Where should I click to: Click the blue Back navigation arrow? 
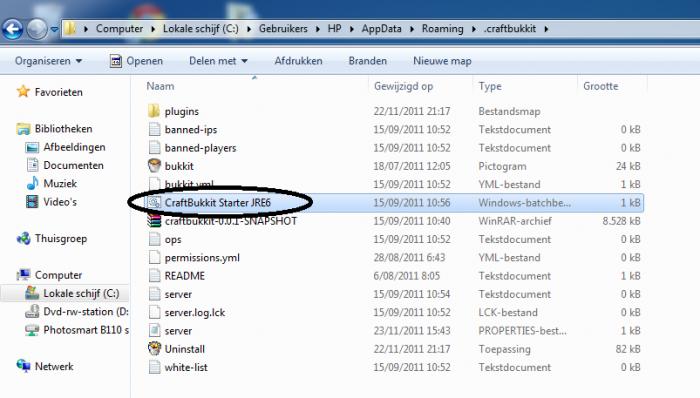click(x=12, y=29)
